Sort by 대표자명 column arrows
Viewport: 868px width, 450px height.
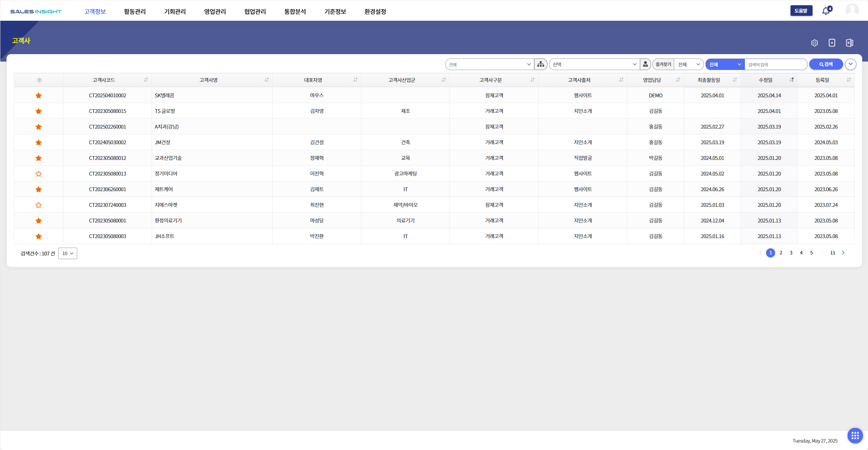355,80
